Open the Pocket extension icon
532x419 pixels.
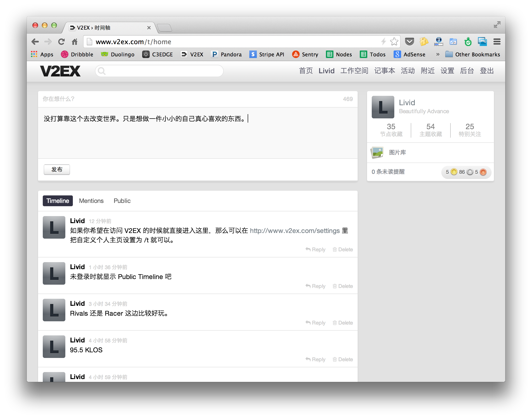tap(409, 42)
